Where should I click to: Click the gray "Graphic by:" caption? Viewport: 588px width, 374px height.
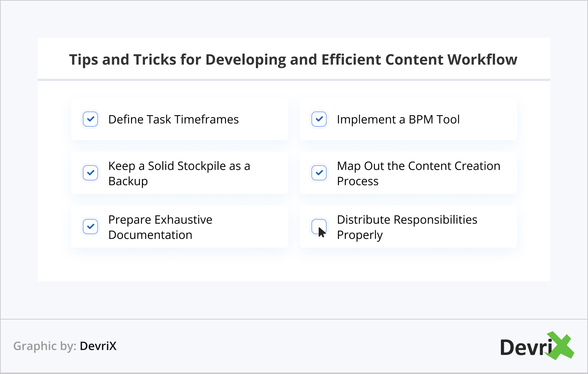pos(45,346)
